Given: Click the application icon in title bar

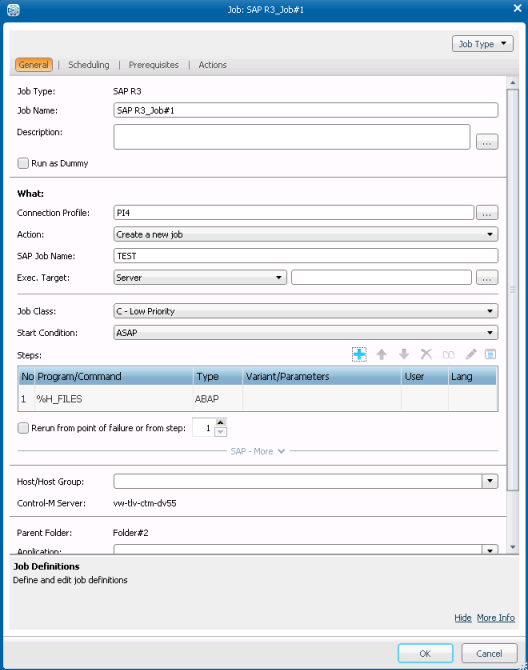Looking at the screenshot, I should coord(13,9).
